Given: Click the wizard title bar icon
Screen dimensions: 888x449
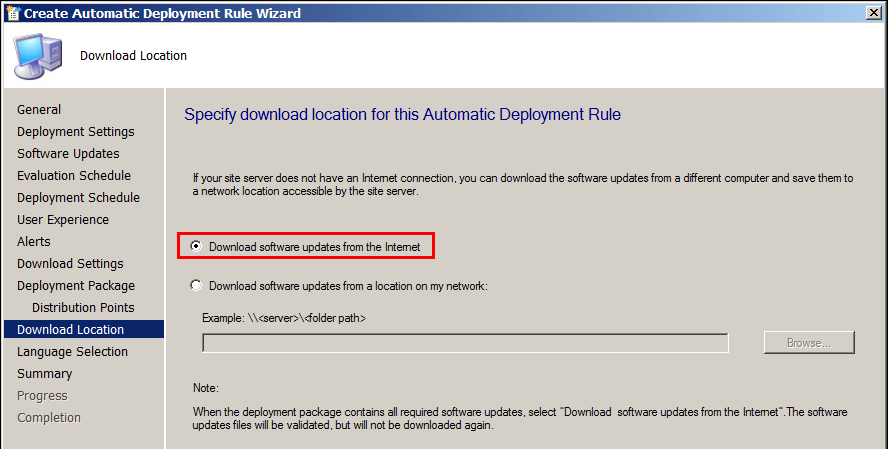Looking at the screenshot, I should [11, 13].
